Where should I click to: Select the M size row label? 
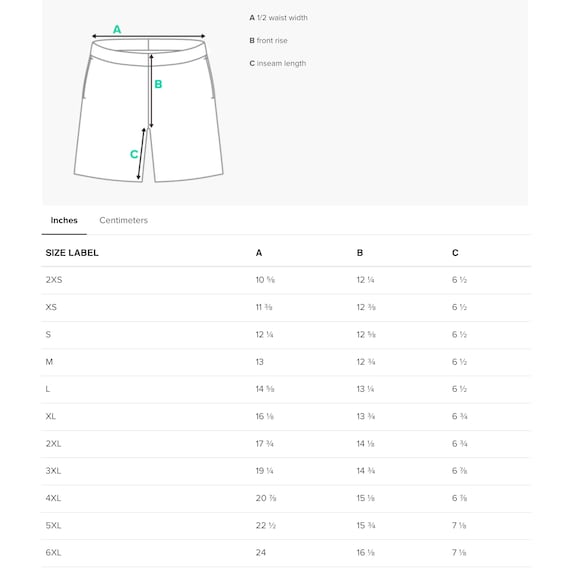point(49,362)
